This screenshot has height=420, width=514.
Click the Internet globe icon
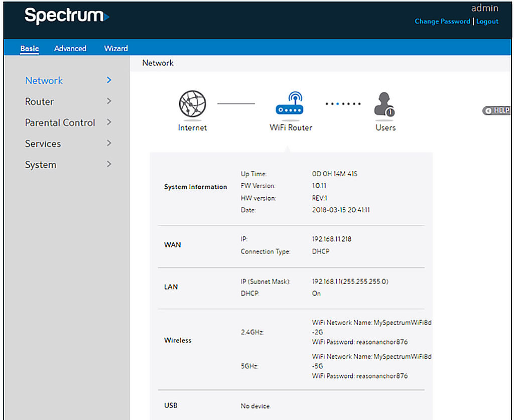[x=192, y=104]
